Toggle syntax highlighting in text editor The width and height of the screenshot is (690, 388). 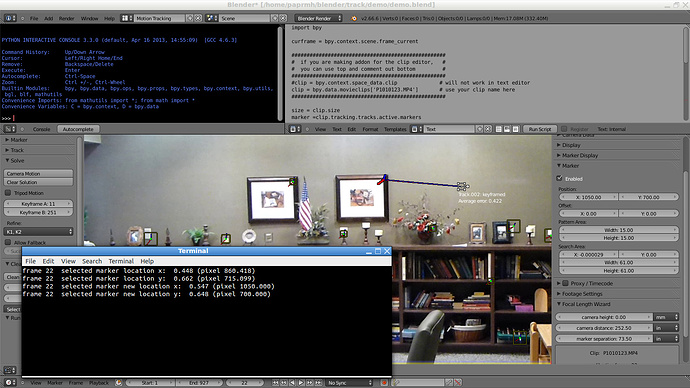(515, 129)
